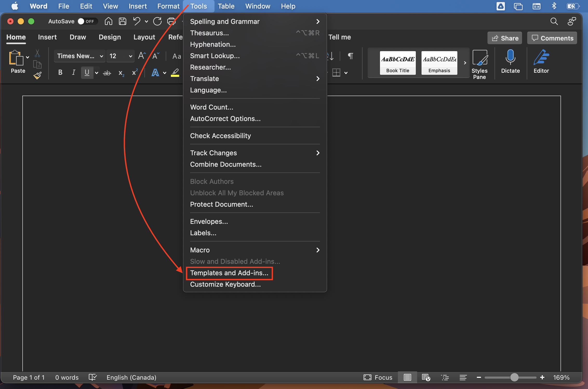The height and width of the screenshot is (389, 588).
Task: Expand the borders dropdown arrow
Action: 346,73
